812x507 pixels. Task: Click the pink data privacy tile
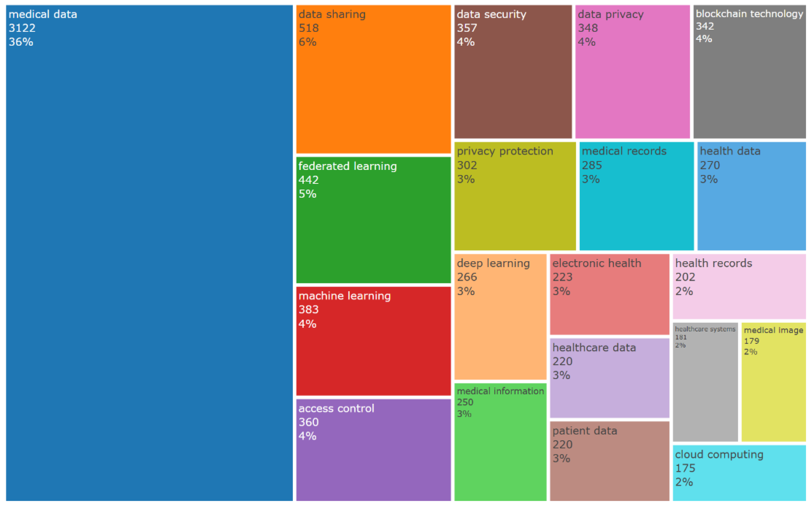tap(633, 72)
